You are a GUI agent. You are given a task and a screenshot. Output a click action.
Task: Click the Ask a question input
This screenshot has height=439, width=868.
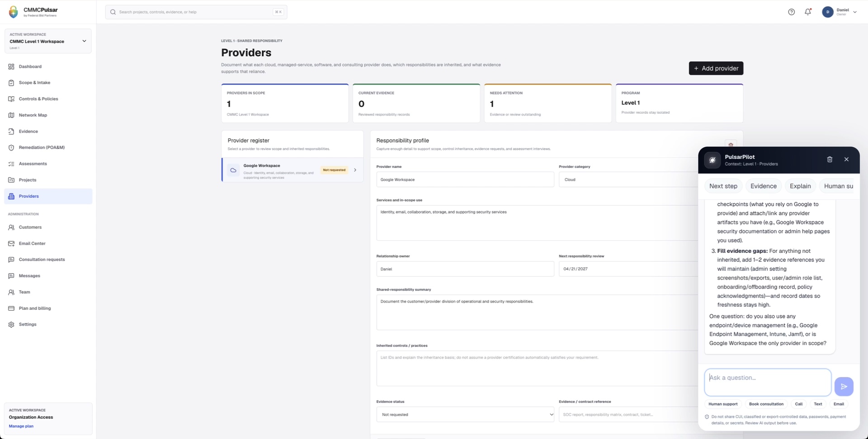point(768,382)
